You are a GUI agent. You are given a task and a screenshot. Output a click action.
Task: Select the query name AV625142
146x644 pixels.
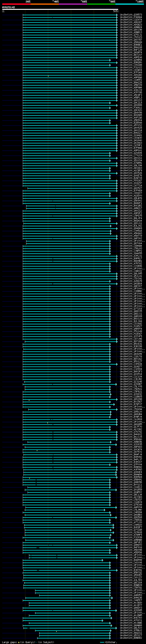click(8, 7)
